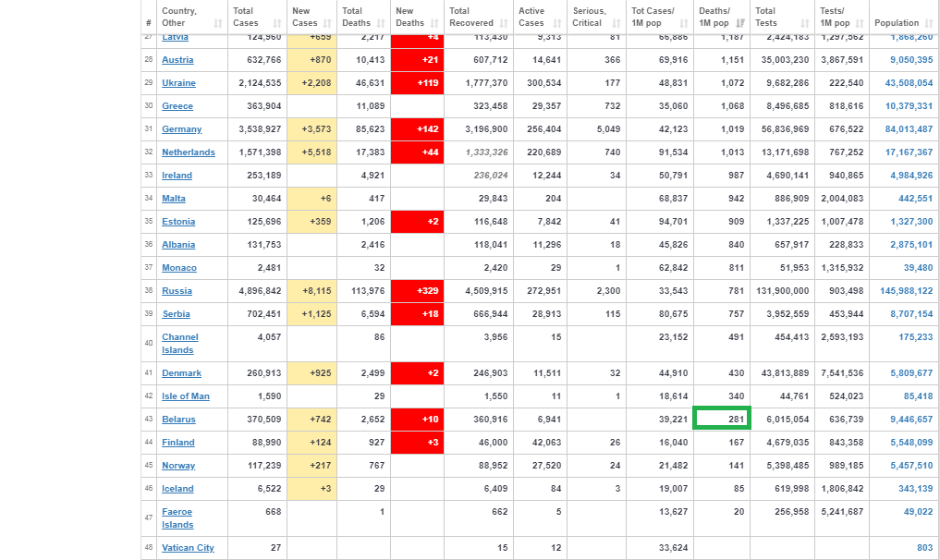The image size is (940, 560).
Task: Open the Greece country link
Action: point(177,106)
